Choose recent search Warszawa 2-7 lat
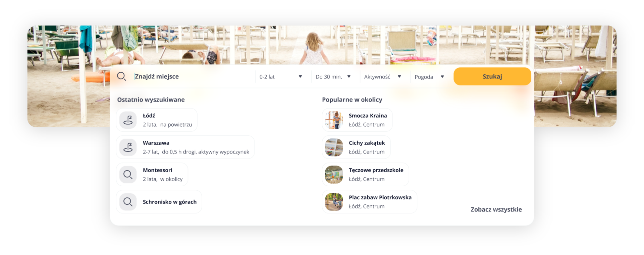The height and width of the screenshot is (255, 644). 185,147
